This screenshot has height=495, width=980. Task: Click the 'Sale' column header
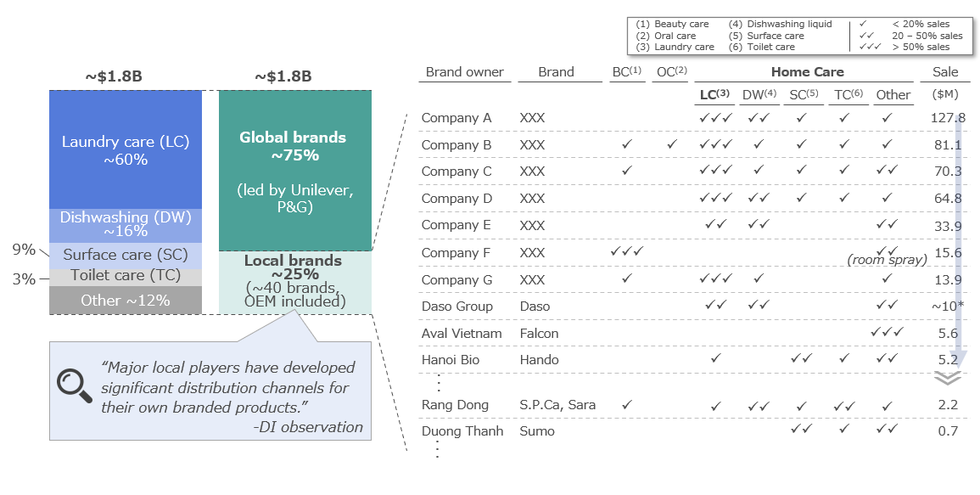pos(945,72)
